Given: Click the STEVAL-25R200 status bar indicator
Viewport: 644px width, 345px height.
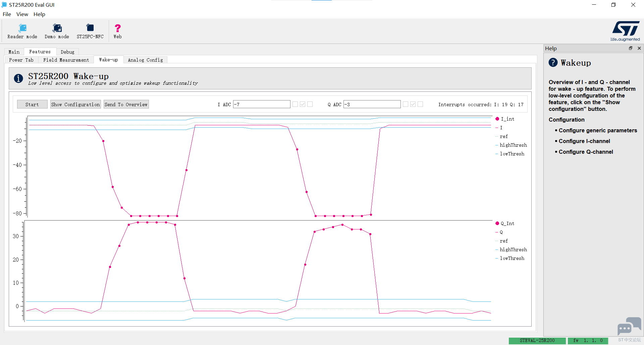Looking at the screenshot, I should [537, 341].
